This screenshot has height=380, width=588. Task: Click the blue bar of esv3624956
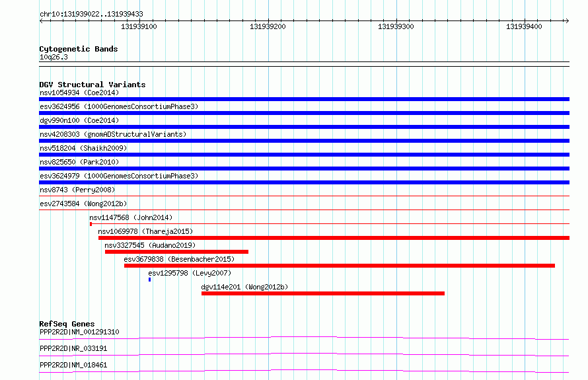304,113
